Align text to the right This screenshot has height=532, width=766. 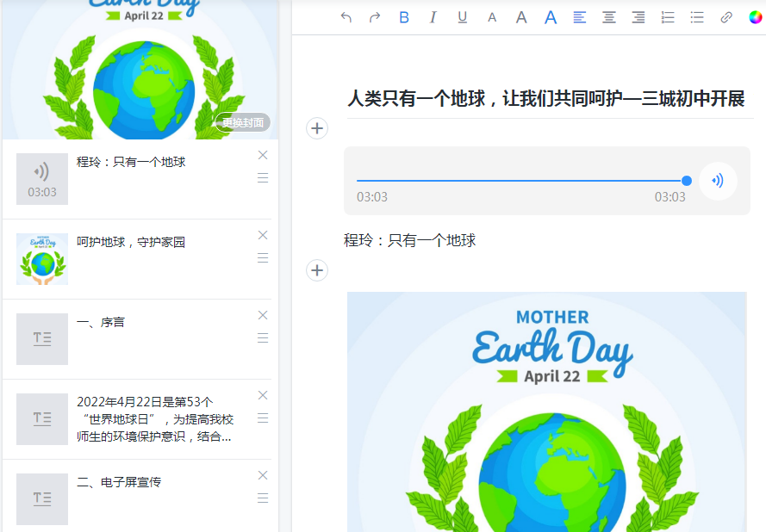(638, 17)
